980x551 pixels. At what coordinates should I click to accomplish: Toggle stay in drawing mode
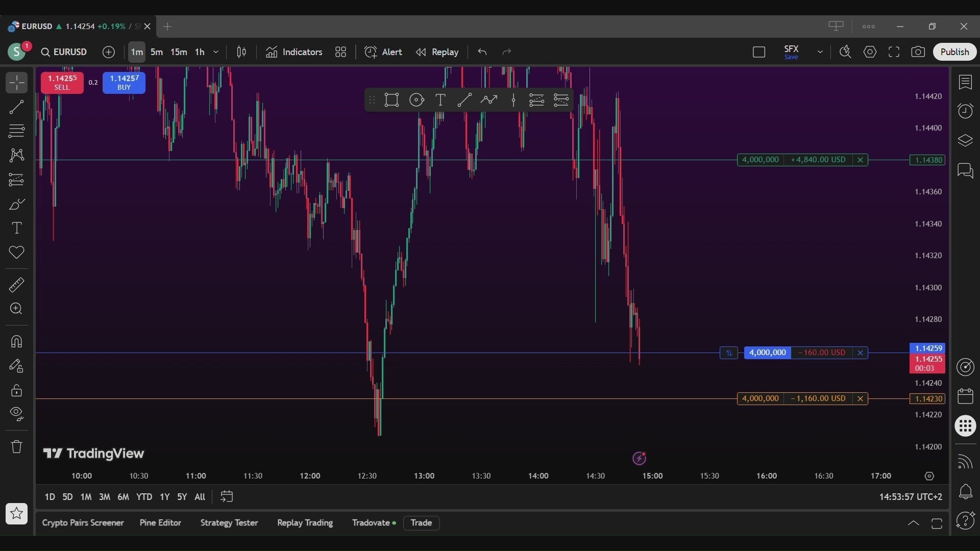tap(16, 366)
